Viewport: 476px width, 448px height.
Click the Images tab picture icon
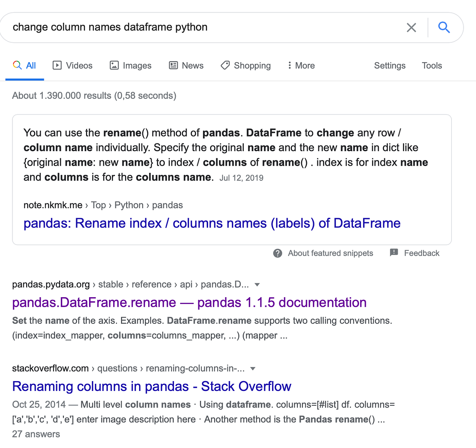coord(114,65)
